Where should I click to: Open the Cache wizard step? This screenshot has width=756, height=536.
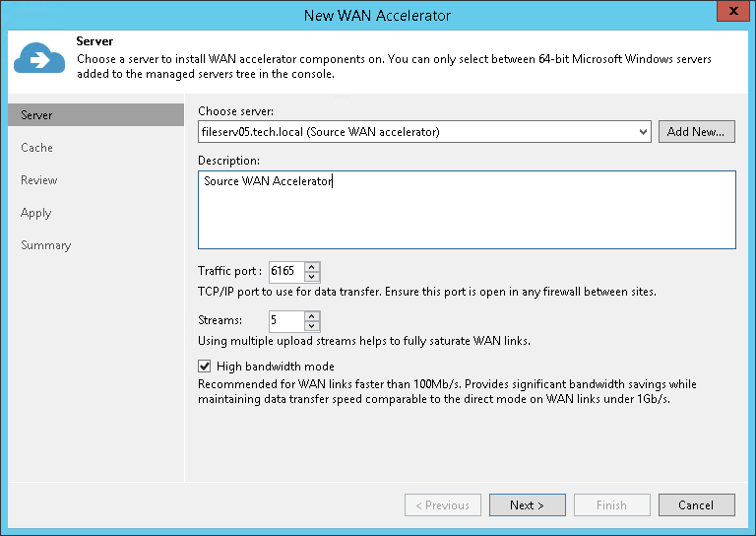pos(37,148)
